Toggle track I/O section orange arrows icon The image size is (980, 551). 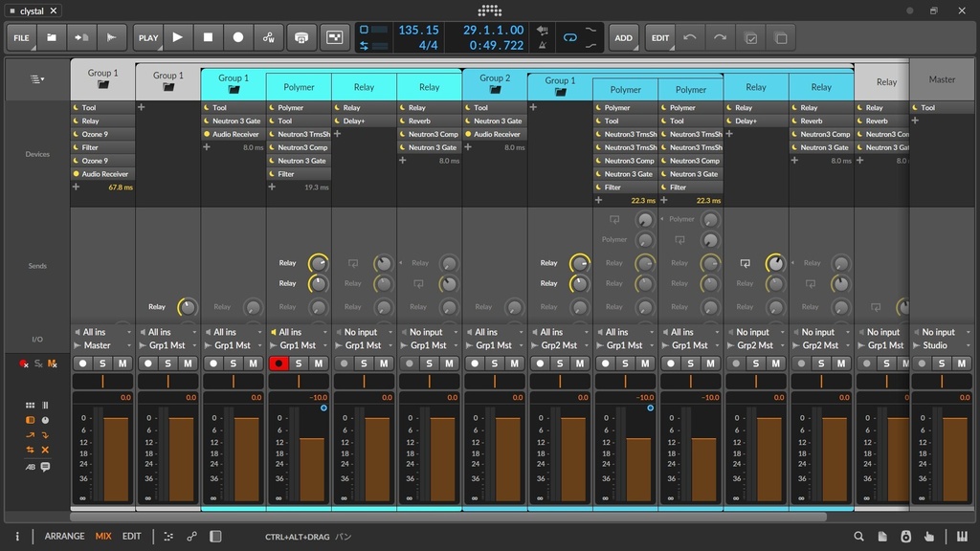click(30, 450)
